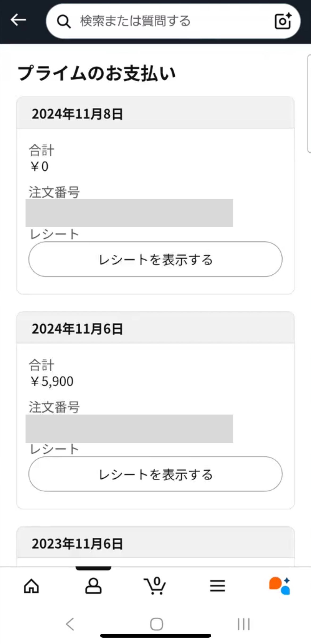
Task: Open the account profile icon
Action: (x=93, y=586)
